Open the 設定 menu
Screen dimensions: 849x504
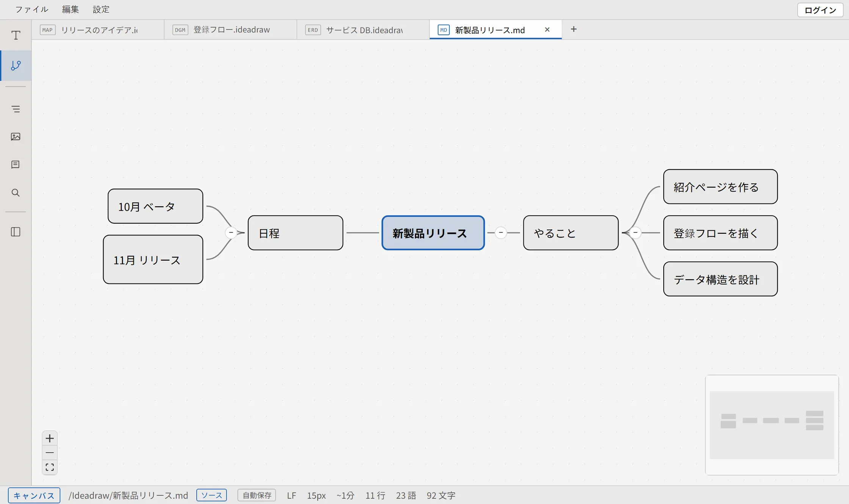[x=101, y=9]
